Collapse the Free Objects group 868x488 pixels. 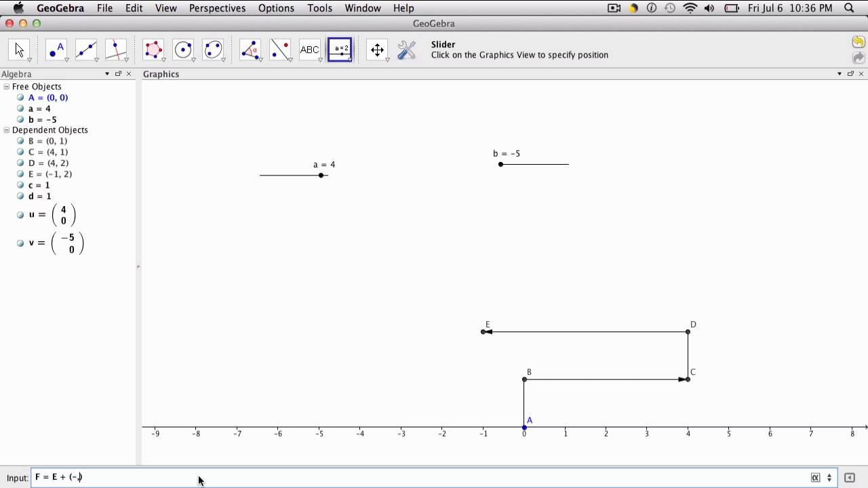pyautogui.click(x=7, y=87)
